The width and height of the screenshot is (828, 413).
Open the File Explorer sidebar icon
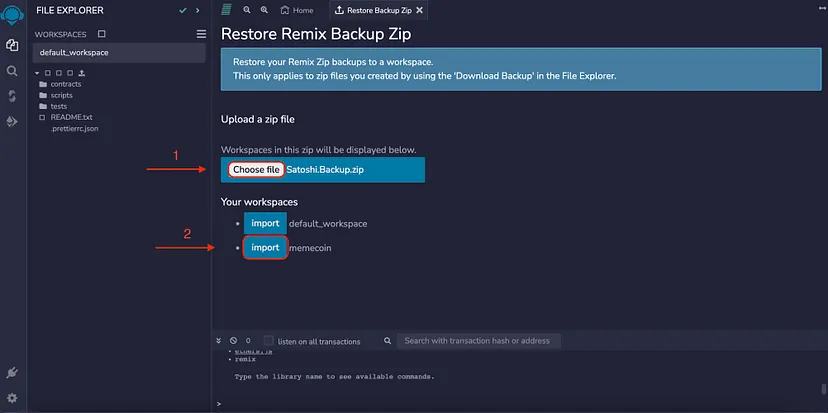click(x=12, y=45)
